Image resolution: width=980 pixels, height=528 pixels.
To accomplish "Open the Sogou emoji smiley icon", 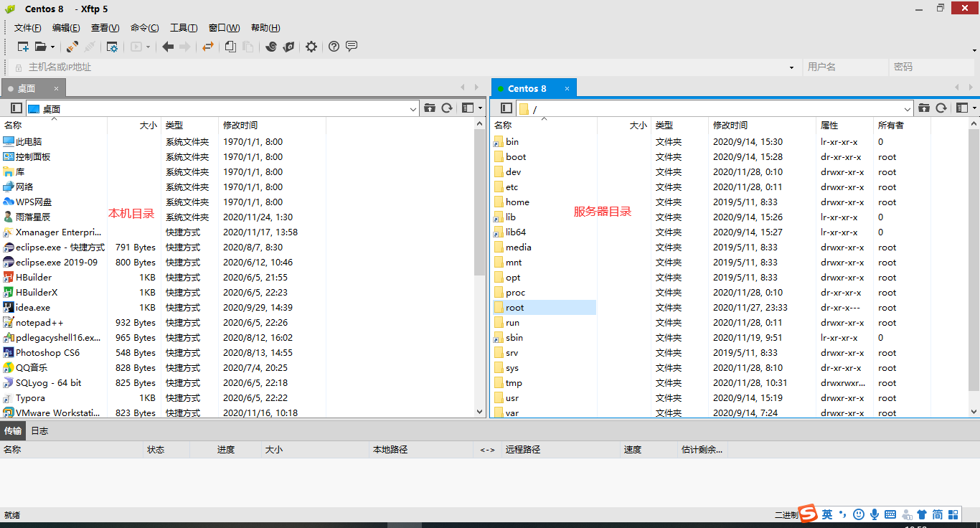I will point(859,514).
